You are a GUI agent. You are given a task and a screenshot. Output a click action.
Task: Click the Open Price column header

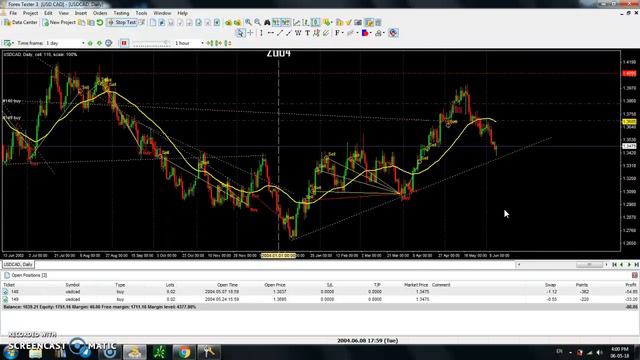pyautogui.click(x=275, y=285)
